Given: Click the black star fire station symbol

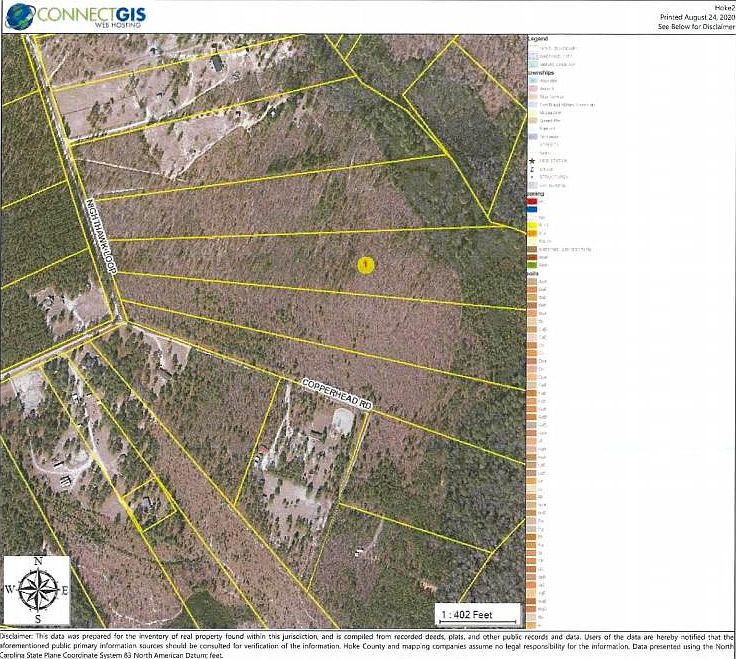Looking at the screenshot, I should (532, 161).
